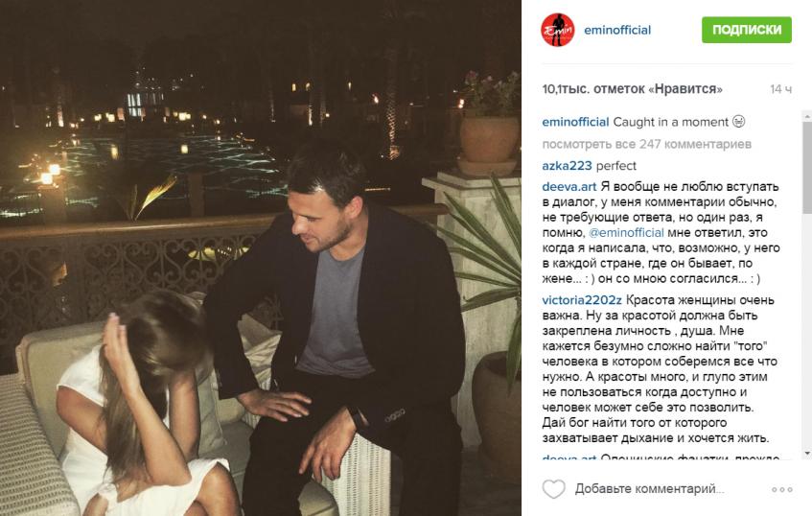Click the scroll up arrow of comments

click(807, 117)
